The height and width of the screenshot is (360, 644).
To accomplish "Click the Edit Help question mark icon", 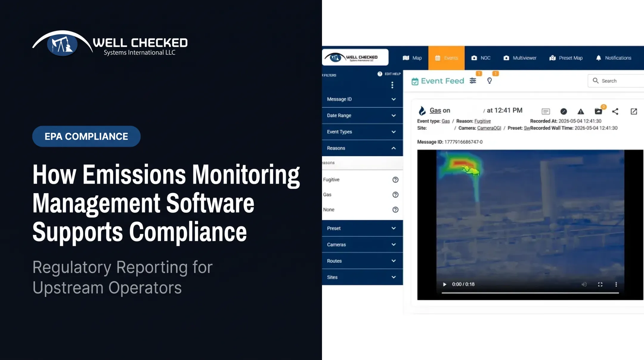I will pyautogui.click(x=380, y=74).
